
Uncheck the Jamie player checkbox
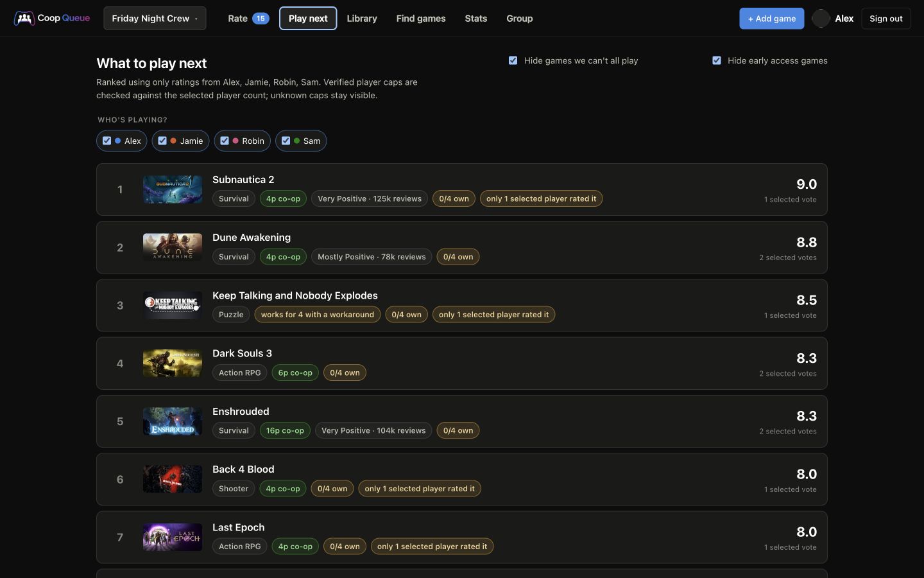(x=162, y=141)
